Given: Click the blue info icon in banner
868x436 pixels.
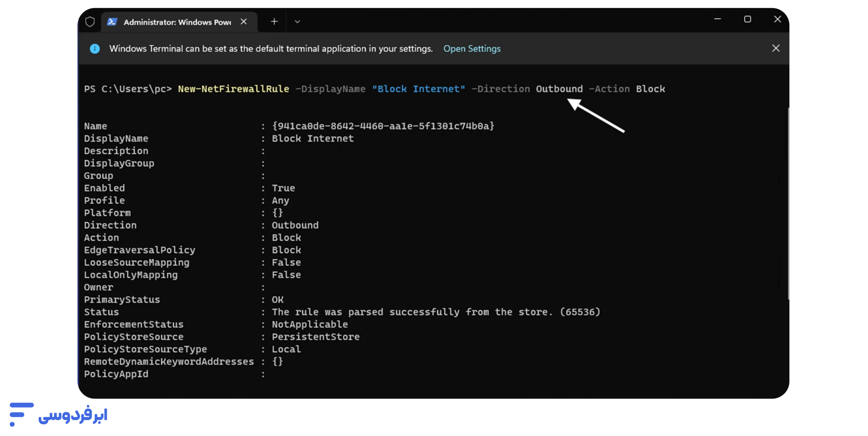Looking at the screenshot, I should 95,49.
